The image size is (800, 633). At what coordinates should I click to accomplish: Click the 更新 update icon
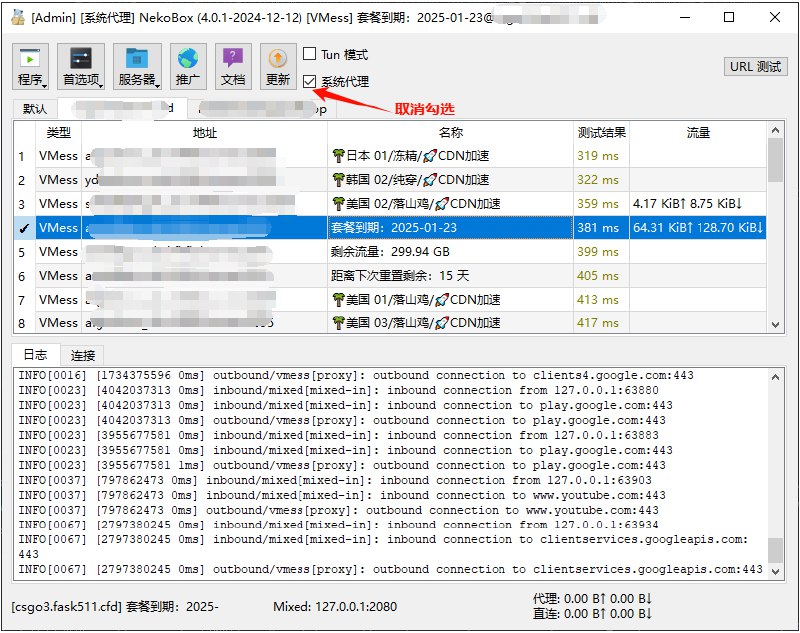click(x=277, y=68)
